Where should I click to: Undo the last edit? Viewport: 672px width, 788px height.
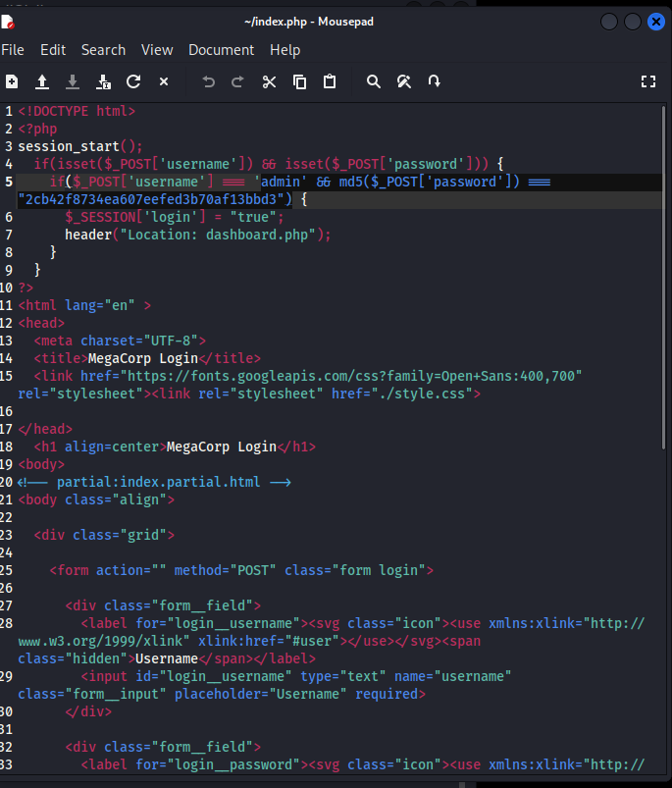pyautogui.click(x=208, y=81)
